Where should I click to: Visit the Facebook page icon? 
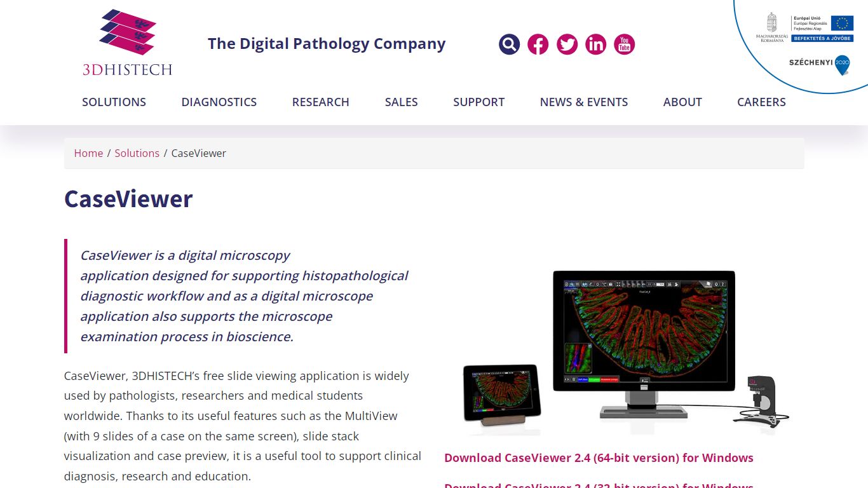coord(538,44)
